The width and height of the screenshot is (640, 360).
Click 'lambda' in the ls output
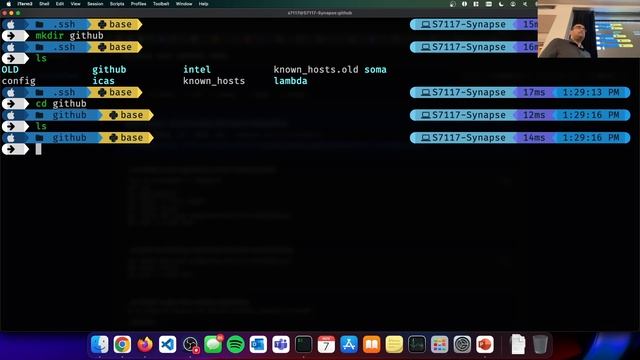coord(290,81)
